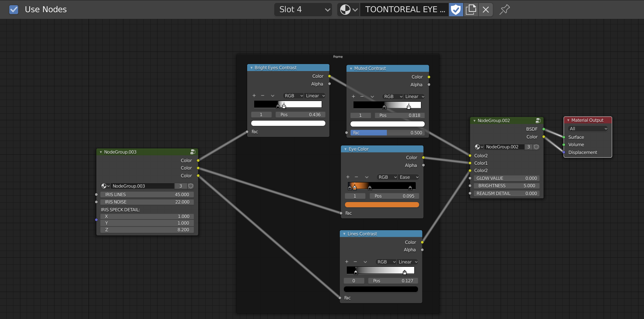Remove color stop in Muted Contrast node
The width and height of the screenshot is (644, 319).
coord(362,97)
